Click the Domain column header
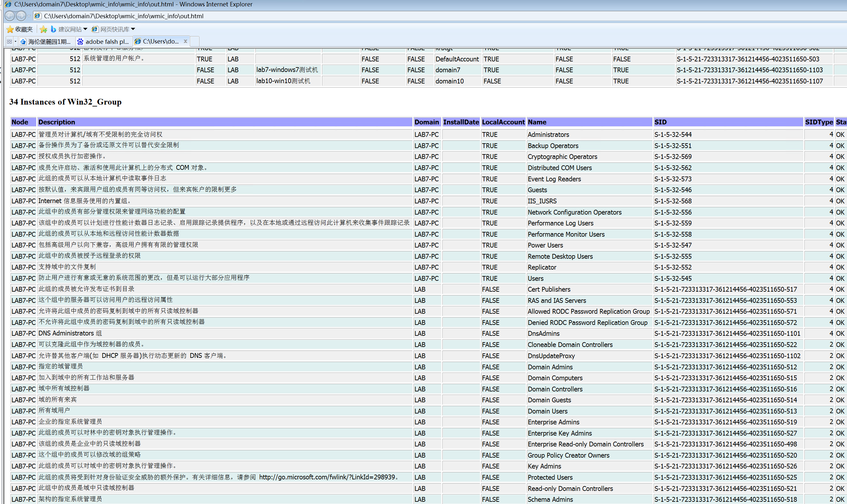 (427, 122)
